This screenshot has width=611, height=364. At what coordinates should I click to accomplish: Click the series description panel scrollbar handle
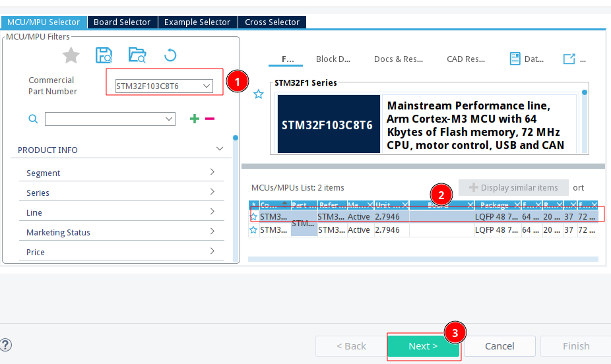585,92
